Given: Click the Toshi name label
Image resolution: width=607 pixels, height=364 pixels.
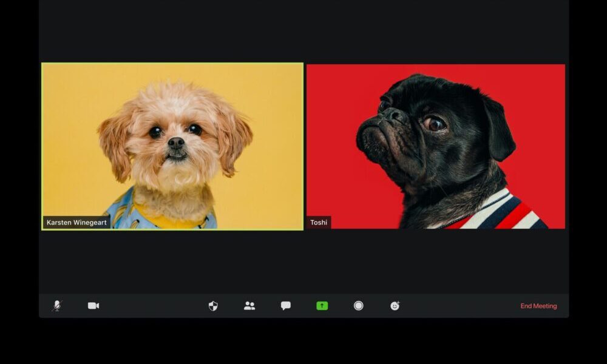Looking at the screenshot, I should 319,223.
